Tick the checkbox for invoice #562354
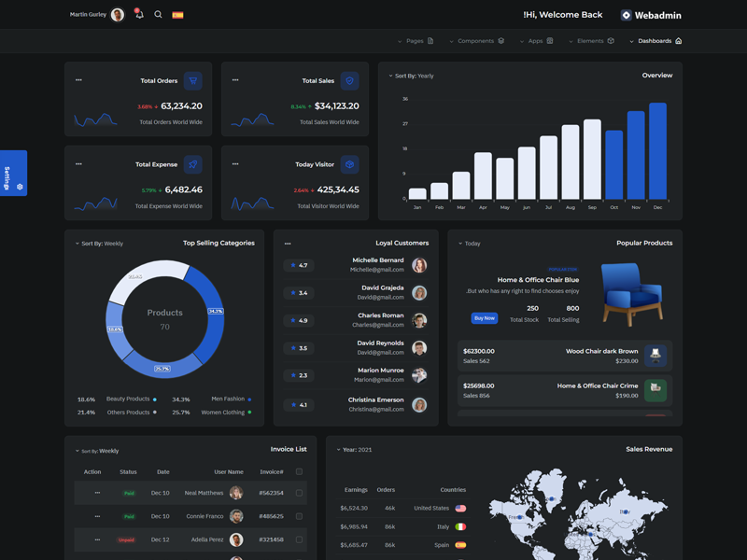This screenshot has width=747, height=560. click(x=299, y=493)
